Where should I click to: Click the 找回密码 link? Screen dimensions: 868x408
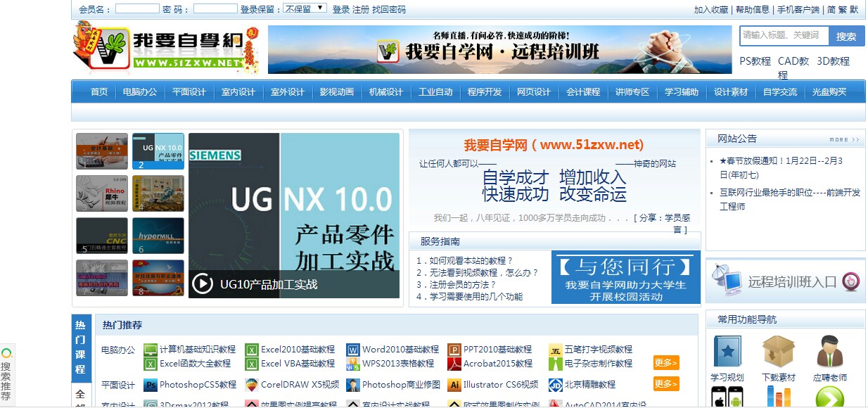[389, 9]
